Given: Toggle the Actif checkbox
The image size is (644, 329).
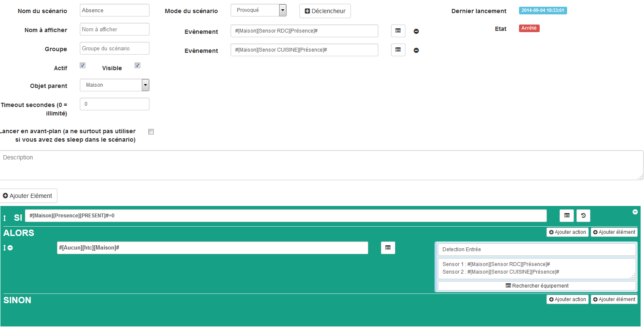Looking at the screenshot, I should point(83,66).
